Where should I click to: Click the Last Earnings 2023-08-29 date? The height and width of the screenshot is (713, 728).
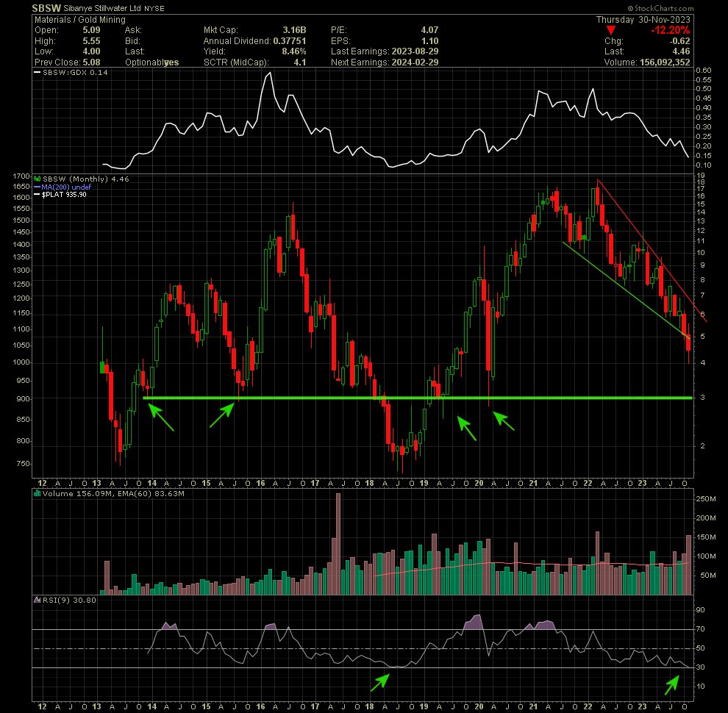415,51
